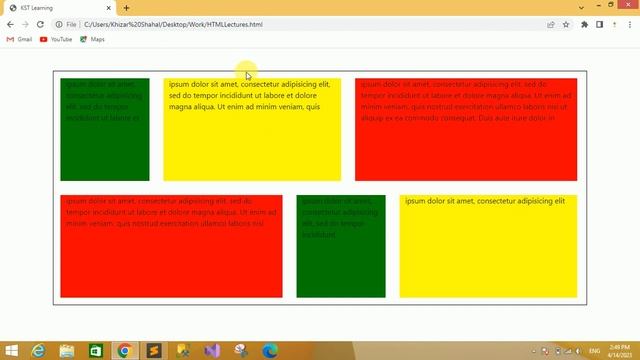
Task: Bookmark this page with the star icon
Action: point(566,24)
